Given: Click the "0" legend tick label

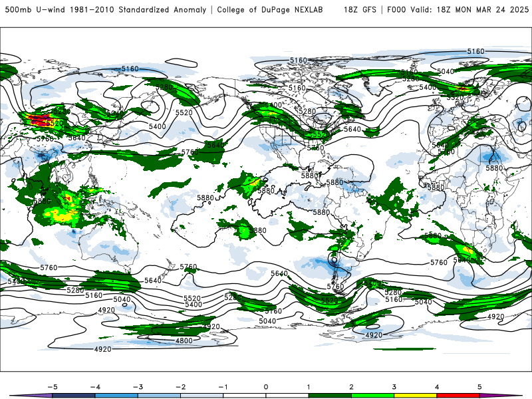Looking at the screenshot, I should point(266,387).
